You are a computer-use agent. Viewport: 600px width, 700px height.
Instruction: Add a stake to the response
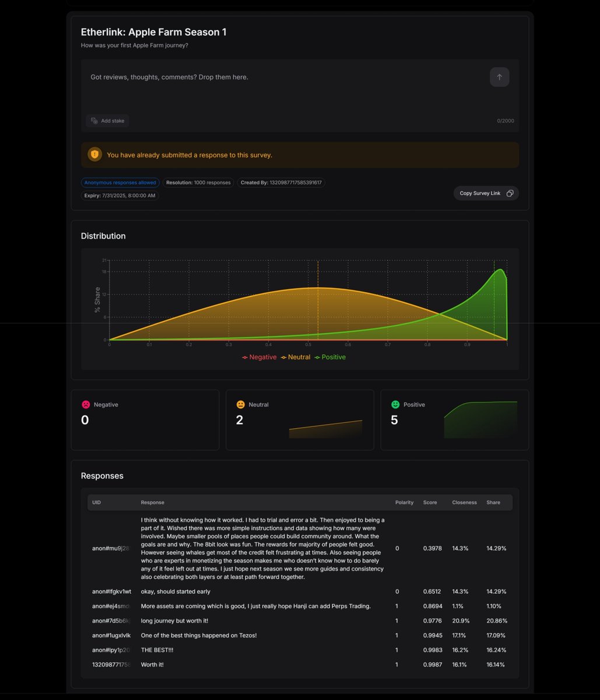point(108,121)
